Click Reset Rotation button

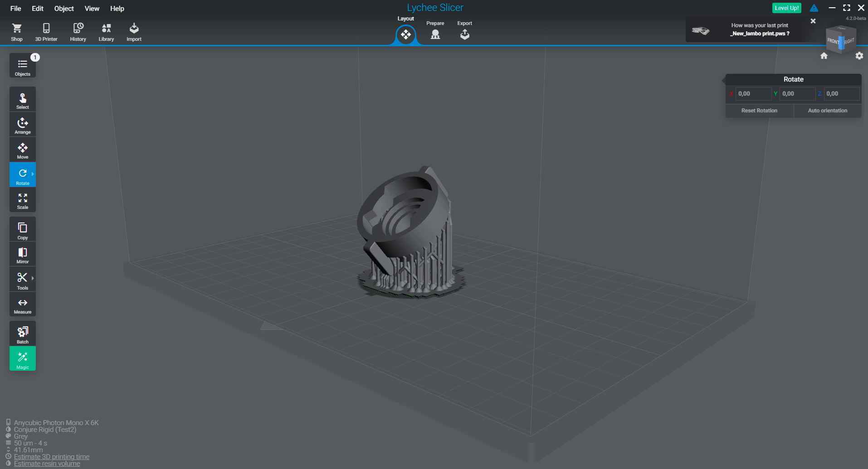(x=759, y=111)
